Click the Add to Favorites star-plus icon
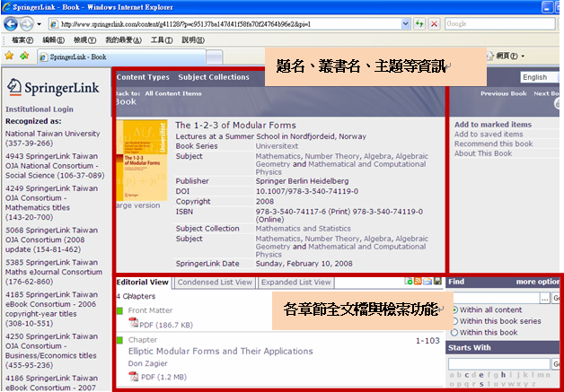564x392 pixels. point(24,56)
